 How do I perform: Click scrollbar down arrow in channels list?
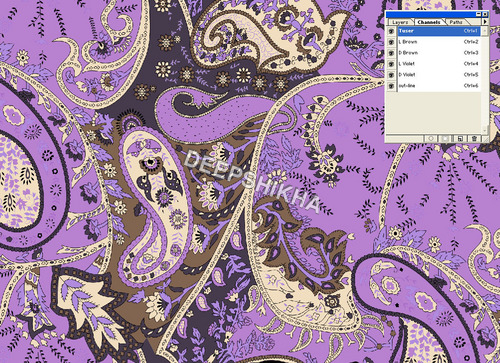485,130
